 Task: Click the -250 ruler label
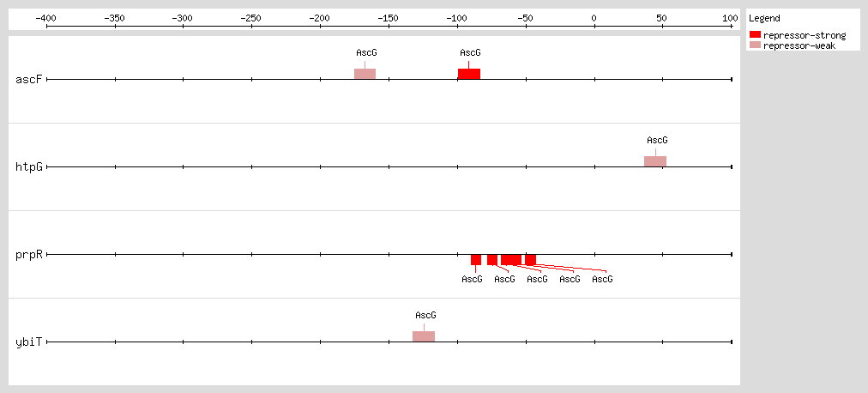pyautogui.click(x=251, y=18)
